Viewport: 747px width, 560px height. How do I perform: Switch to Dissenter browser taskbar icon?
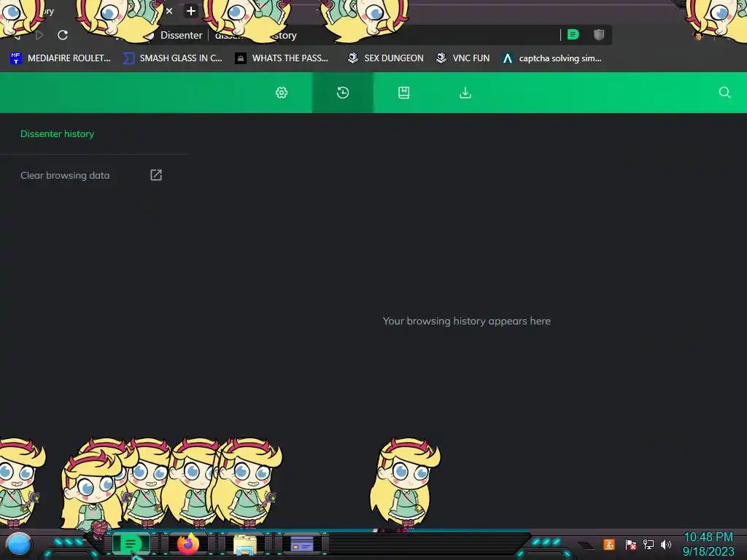point(131,544)
